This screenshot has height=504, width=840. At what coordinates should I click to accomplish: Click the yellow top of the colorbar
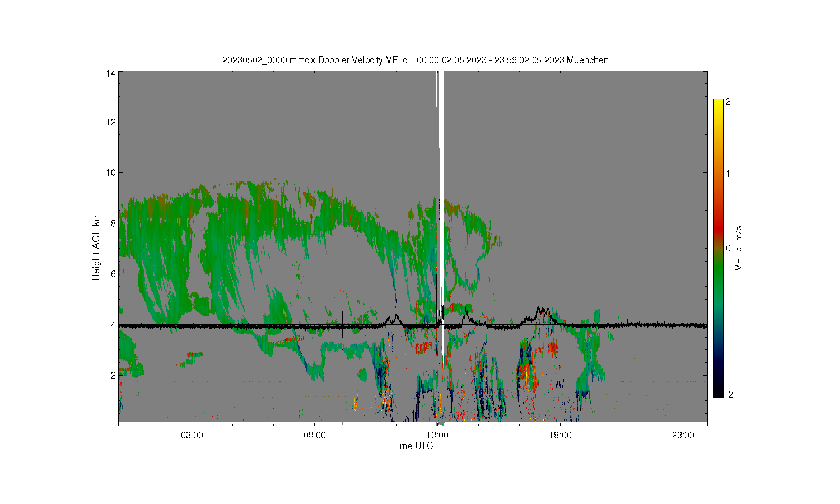coord(718,104)
